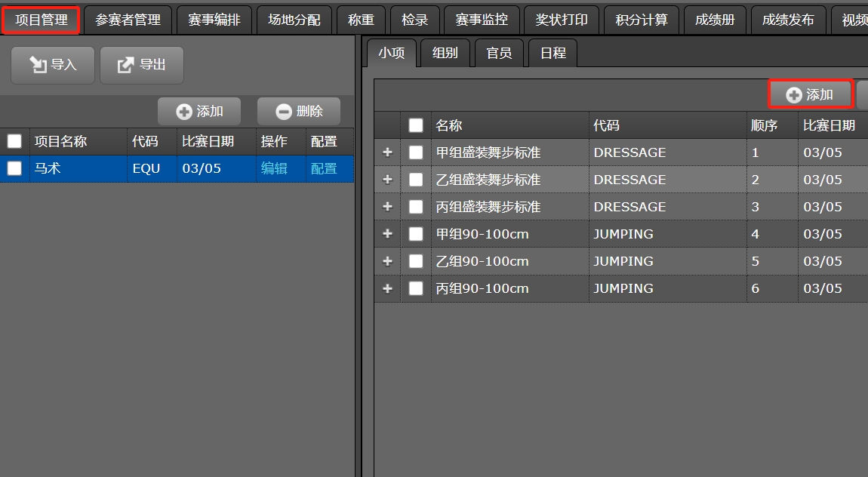Click the 删除 delete button

click(x=299, y=112)
